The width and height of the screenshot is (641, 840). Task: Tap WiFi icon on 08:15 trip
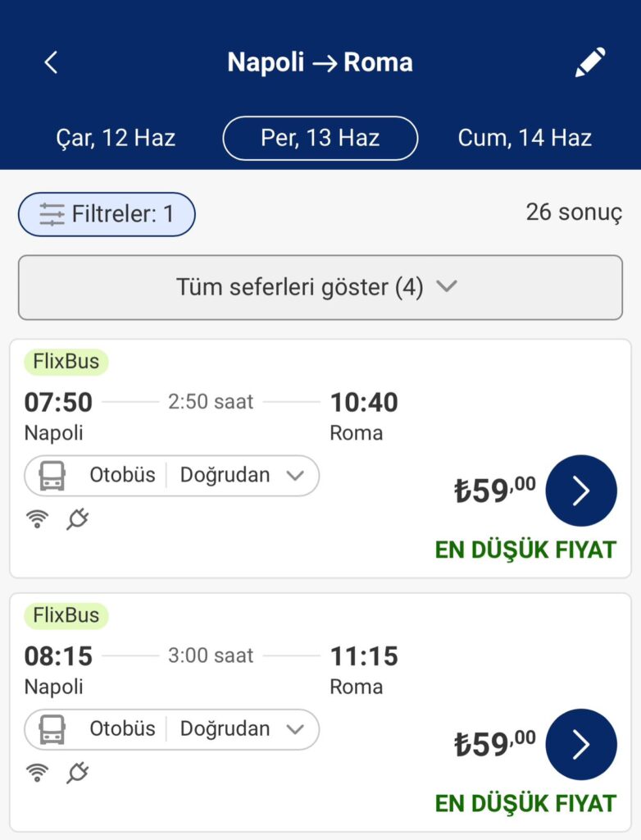[37, 773]
